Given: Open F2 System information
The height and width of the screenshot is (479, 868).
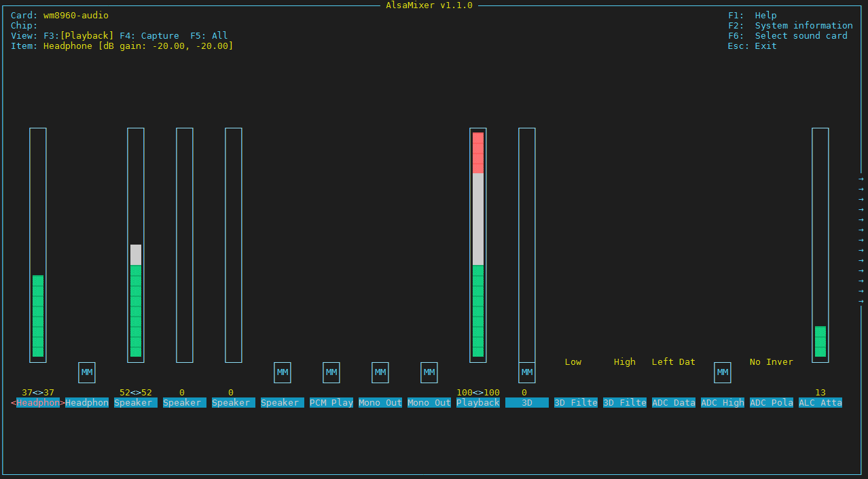Looking at the screenshot, I should (x=791, y=26).
